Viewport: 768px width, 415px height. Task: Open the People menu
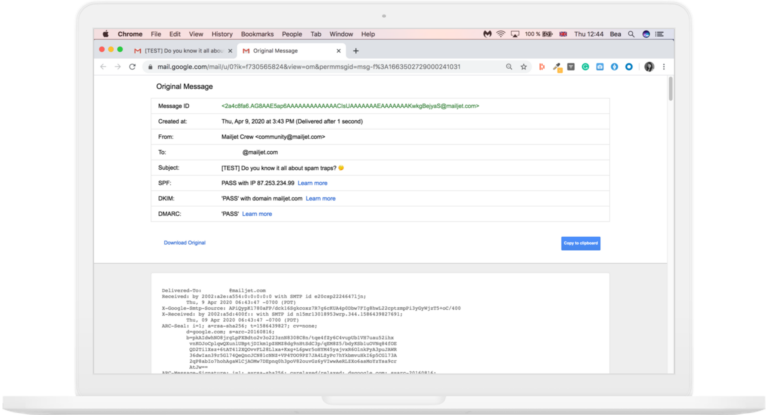(292, 34)
